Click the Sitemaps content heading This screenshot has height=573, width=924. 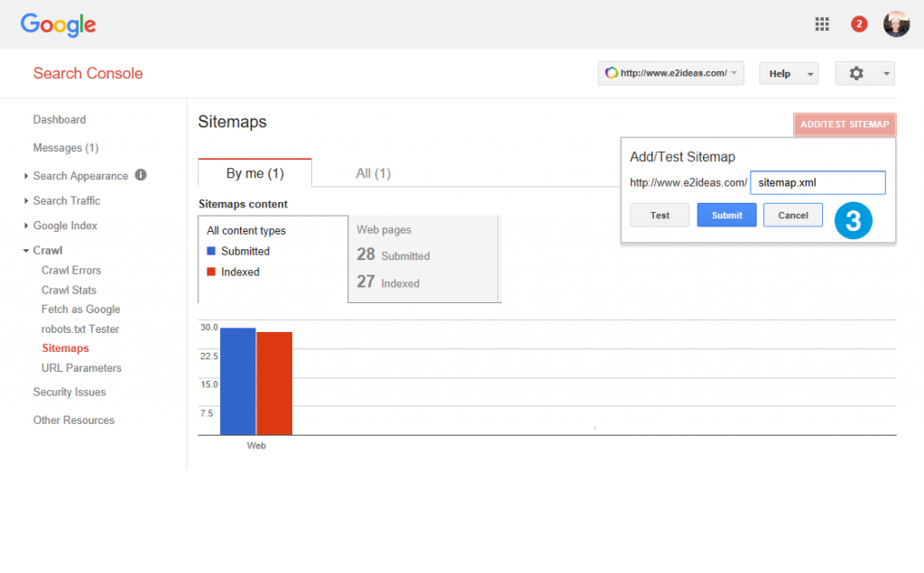[243, 204]
